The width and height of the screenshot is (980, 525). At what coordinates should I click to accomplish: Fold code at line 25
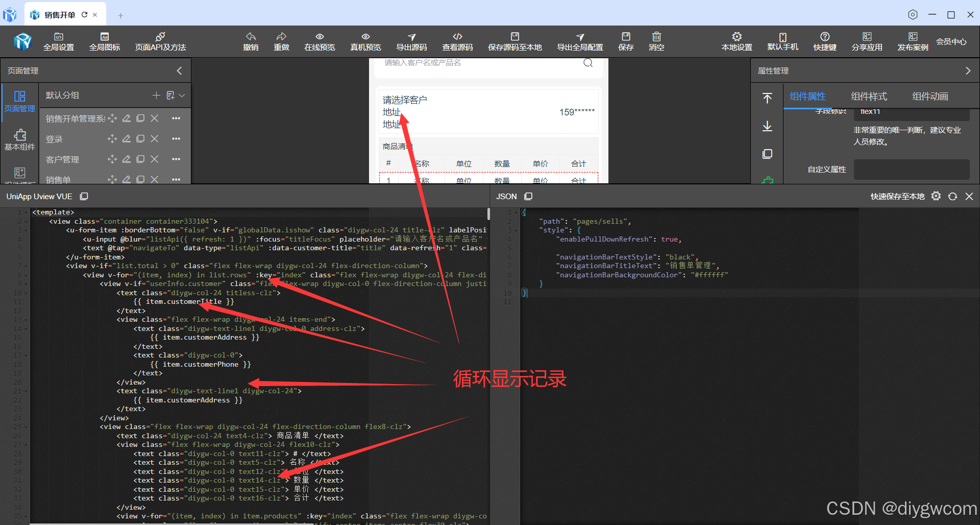coord(26,427)
